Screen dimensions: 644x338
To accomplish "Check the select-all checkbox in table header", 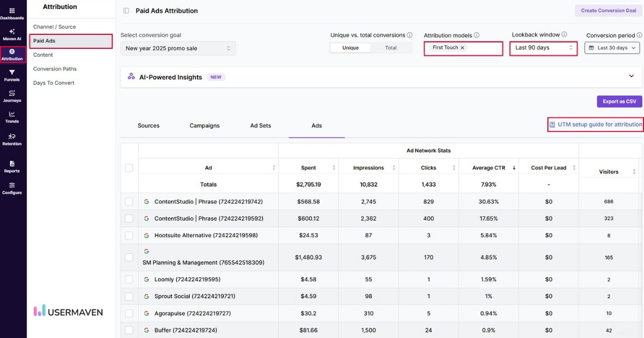I will tap(129, 167).
